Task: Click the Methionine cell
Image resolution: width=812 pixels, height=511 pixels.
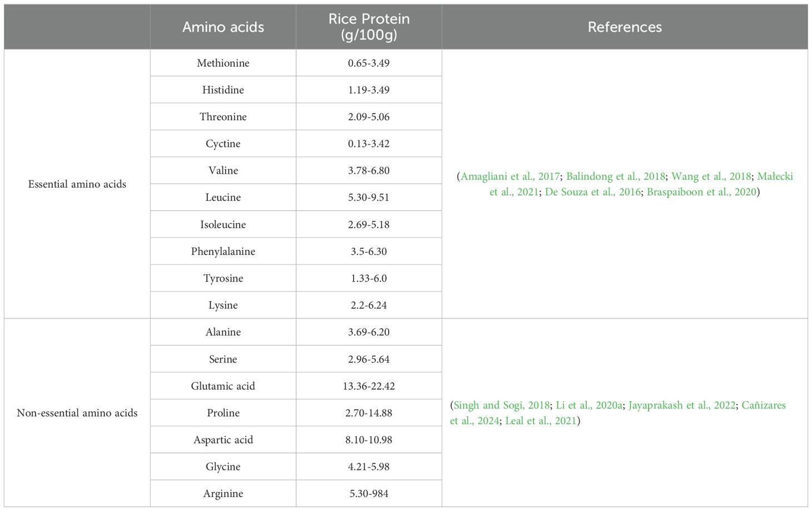Action: (x=223, y=63)
